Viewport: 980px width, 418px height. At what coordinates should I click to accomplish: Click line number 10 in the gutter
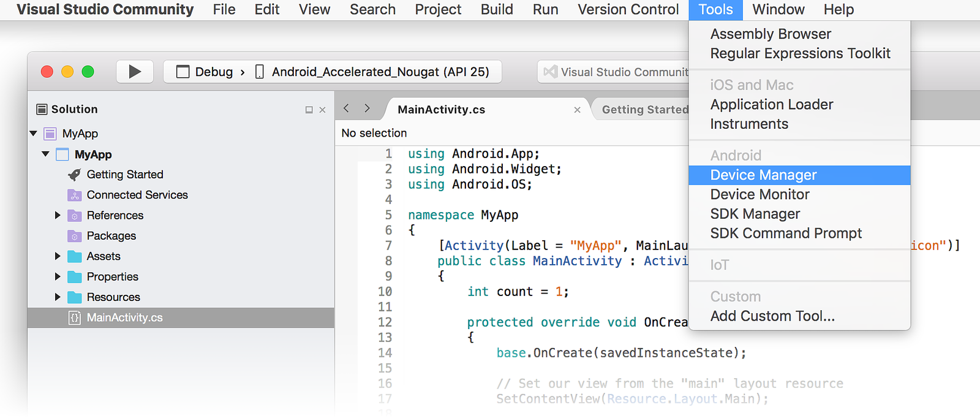pyautogui.click(x=385, y=292)
